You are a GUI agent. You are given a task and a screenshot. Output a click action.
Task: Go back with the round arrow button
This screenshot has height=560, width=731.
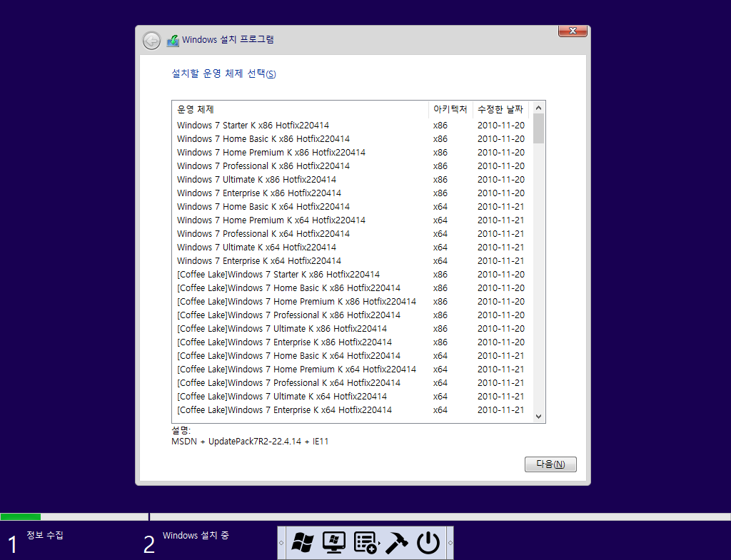151,41
